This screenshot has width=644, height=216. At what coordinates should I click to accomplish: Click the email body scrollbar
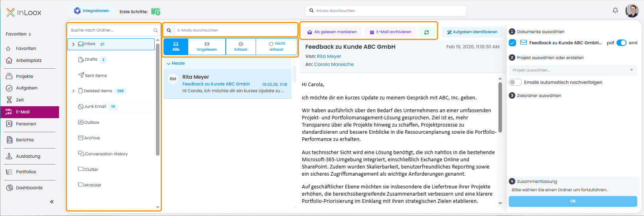click(500, 107)
